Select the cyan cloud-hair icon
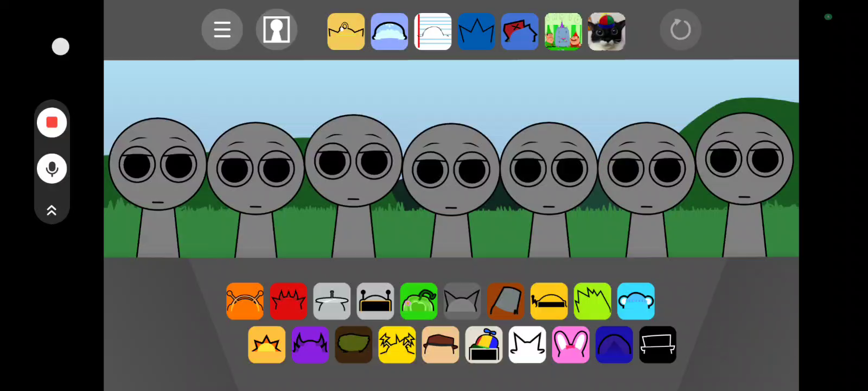This screenshot has width=868, height=391. click(635, 301)
